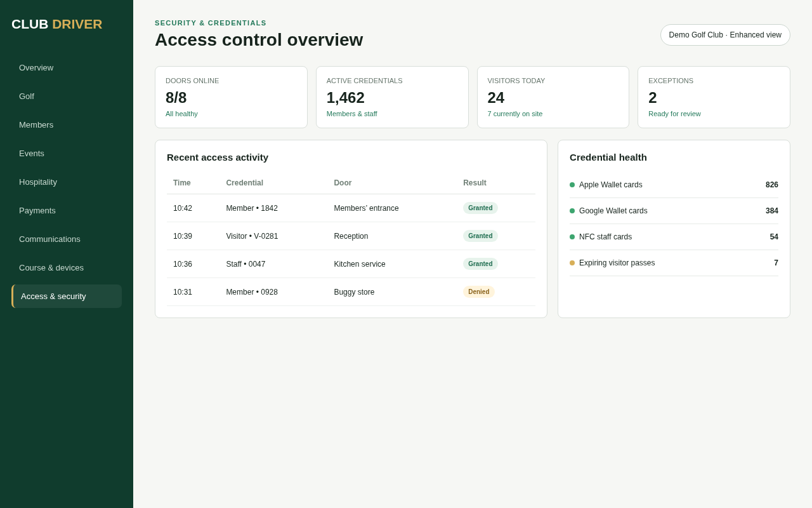The image size is (812, 508).
Task: Click the Granted badge for 10:42 row
Action: tap(480, 208)
